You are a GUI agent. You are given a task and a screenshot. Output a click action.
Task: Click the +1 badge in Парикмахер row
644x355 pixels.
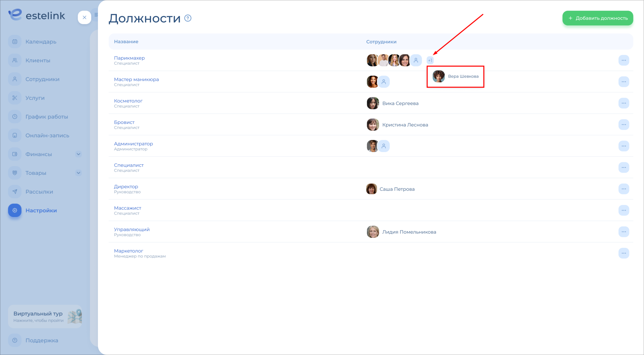pyautogui.click(x=430, y=60)
